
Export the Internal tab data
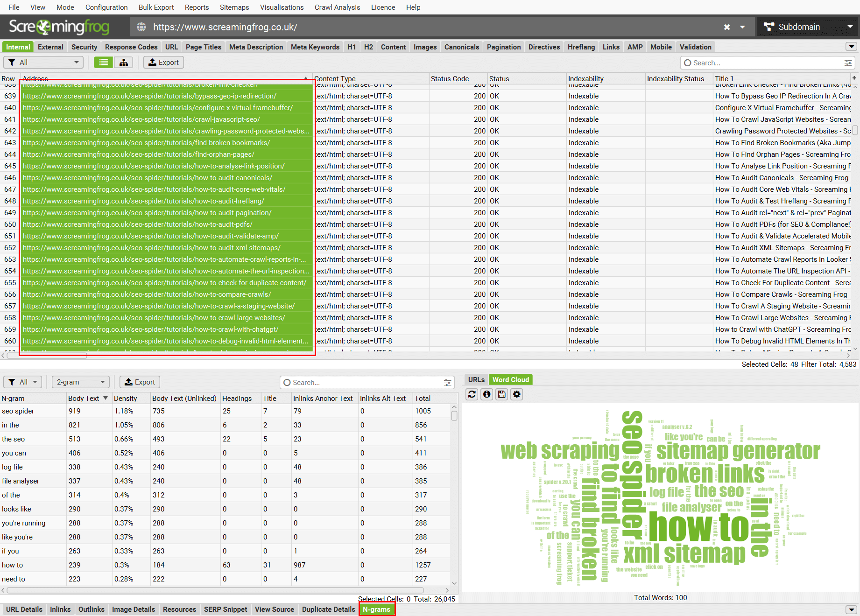[163, 63]
